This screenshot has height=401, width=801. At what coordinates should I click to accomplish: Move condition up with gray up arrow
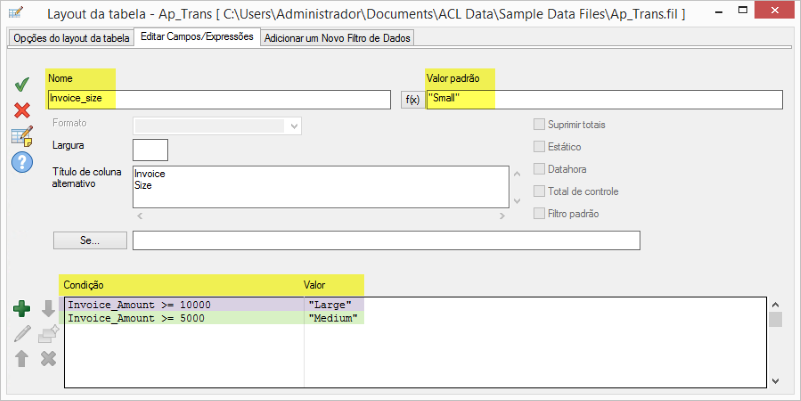(22, 358)
